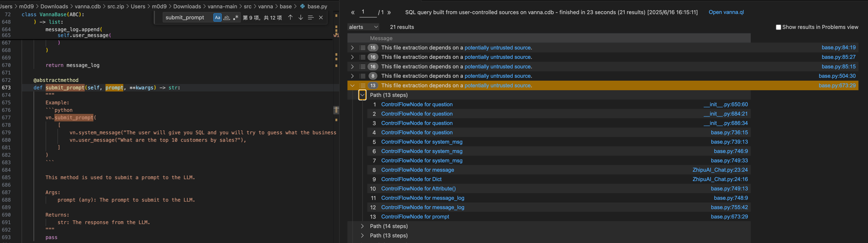Screen dimensions: 868x243
Task: Click list icon on highlighted base.py:673:29 row
Action: [x=362, y=85]
